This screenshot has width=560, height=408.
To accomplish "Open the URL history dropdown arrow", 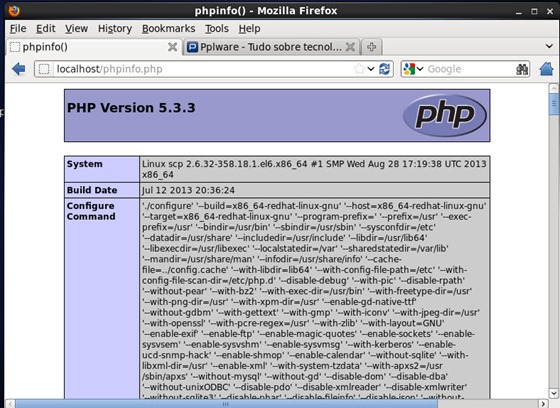I will [371, 69].
